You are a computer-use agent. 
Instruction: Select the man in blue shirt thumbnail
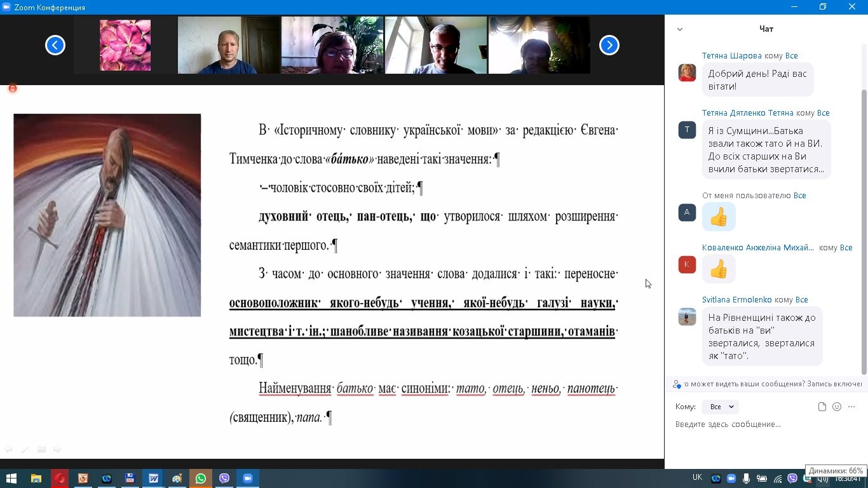click(229, 45)
